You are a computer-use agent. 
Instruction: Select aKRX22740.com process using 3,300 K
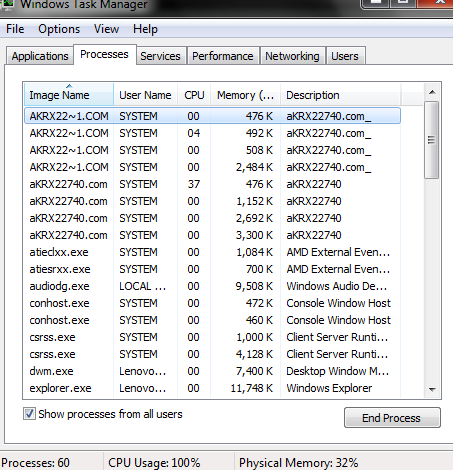pyautogui.click(x=212, y=235)
